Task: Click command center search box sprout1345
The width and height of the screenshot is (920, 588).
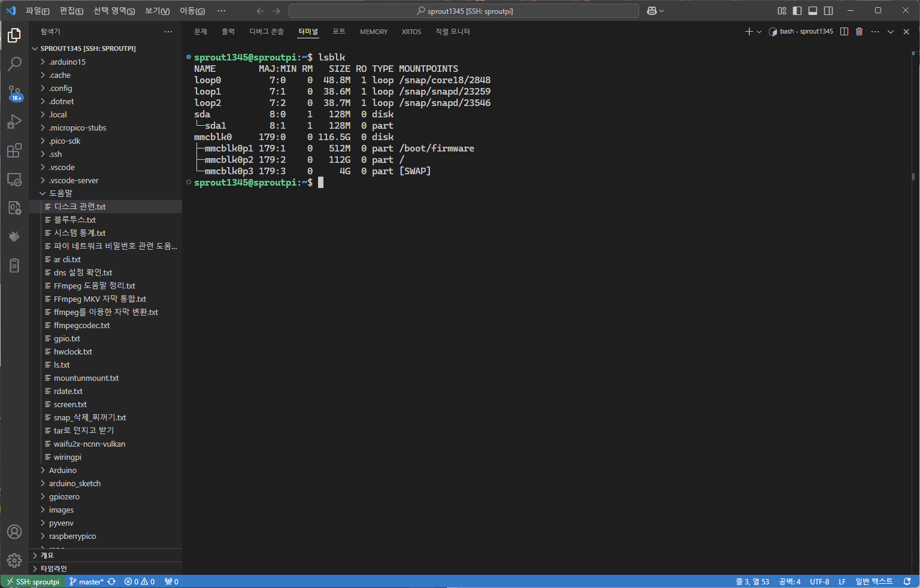Action: [x=464, y=11]
